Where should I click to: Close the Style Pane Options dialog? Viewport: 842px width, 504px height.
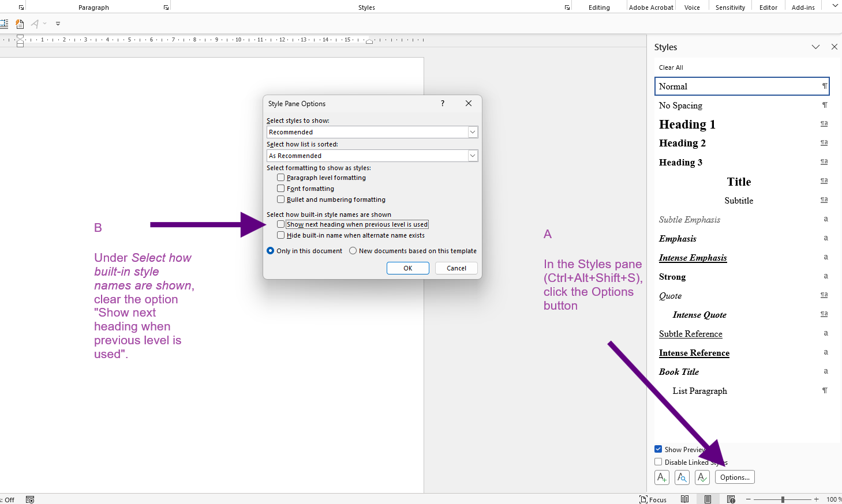(469, 103)
